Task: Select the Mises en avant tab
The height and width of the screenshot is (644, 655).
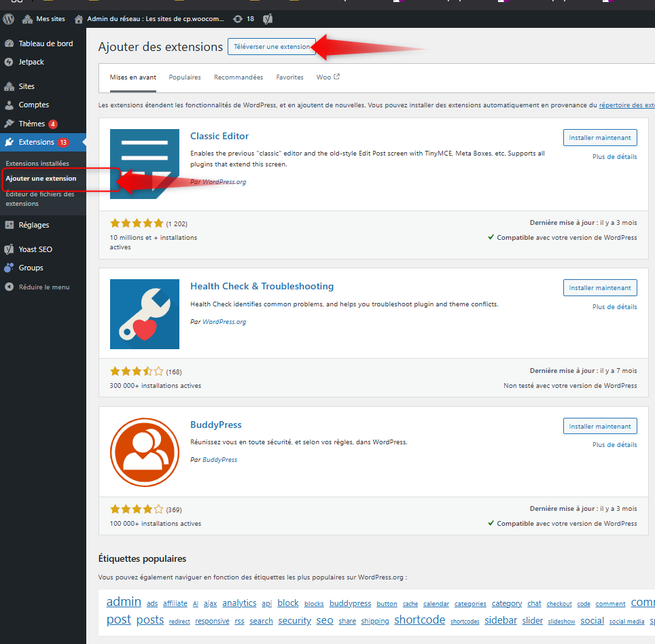Action: [133, 77]
